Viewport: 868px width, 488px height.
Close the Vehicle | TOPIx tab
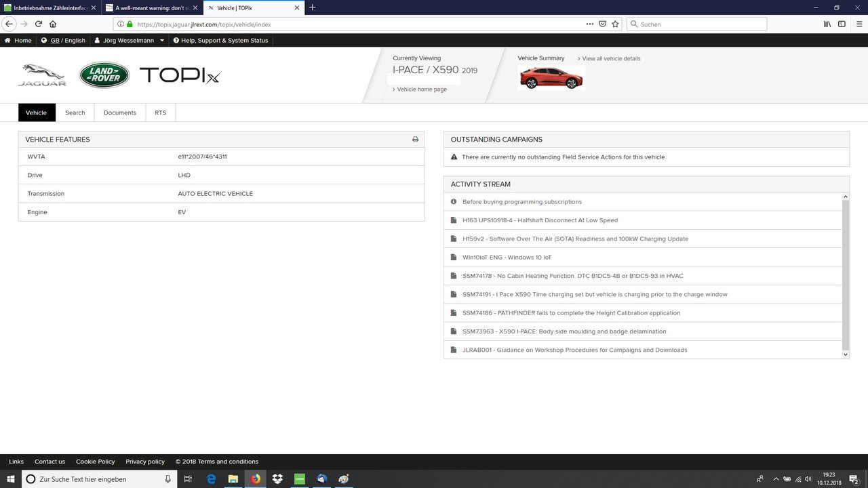pos(297,7)
